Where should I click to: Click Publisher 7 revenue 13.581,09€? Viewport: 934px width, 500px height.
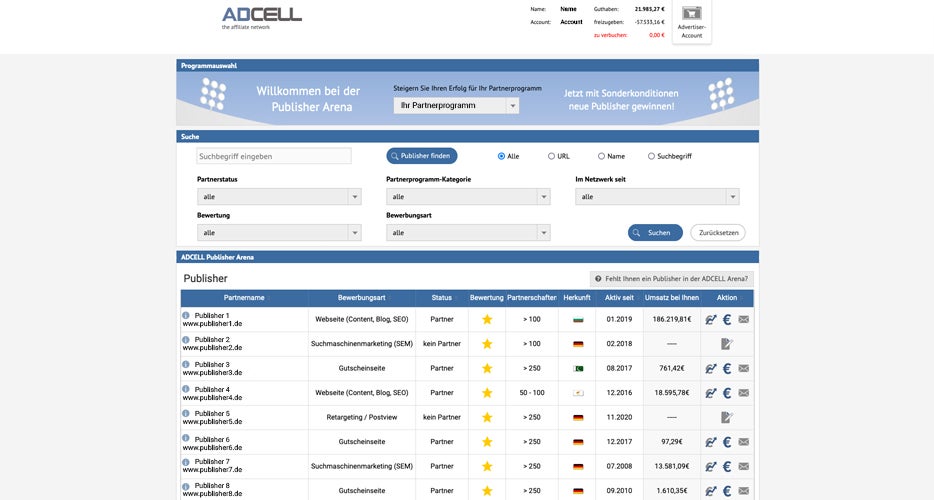coord(672,466)
